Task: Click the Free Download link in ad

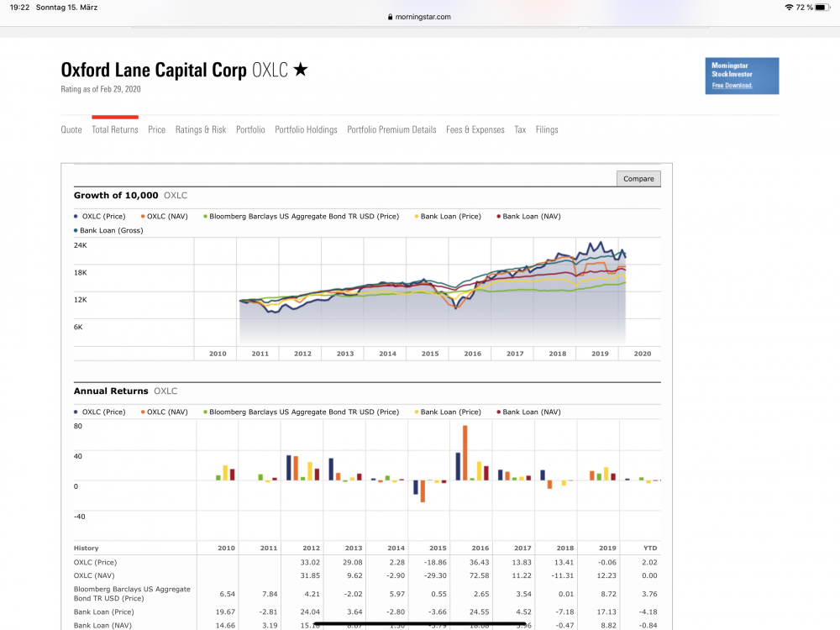Action: (x=732, y=86)
